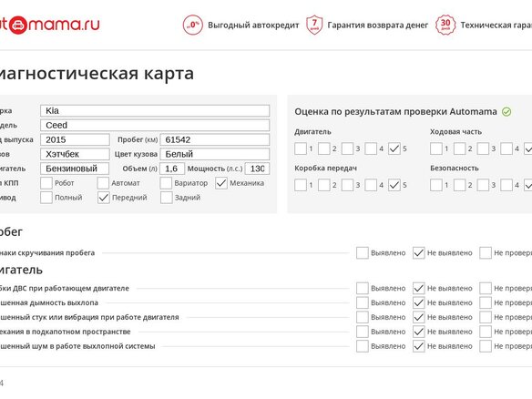Open the Гарантия возврата денег link
This screenshot has height=399, width=532.
click(x=378, y=26)
